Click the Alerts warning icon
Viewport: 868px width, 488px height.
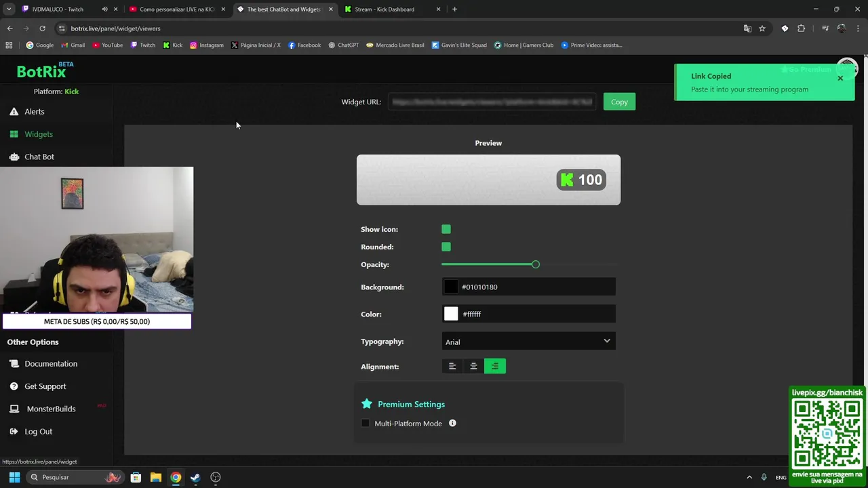pos(14,112)
